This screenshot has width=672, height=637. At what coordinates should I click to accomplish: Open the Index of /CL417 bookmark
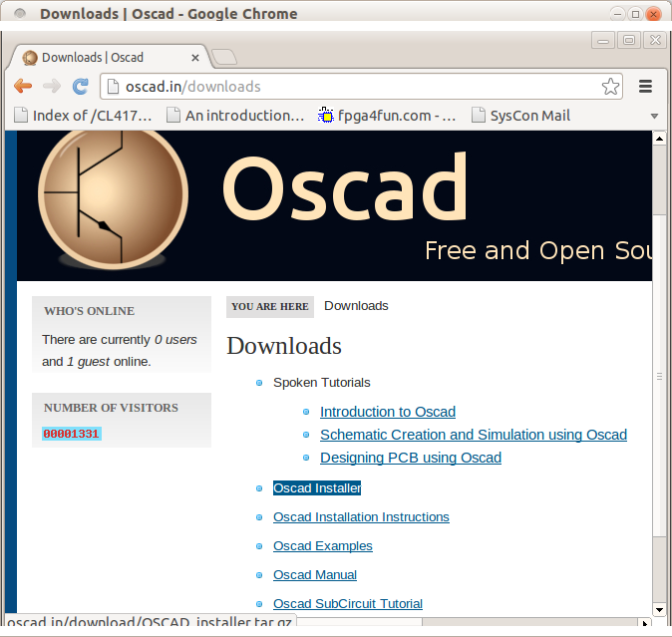click(83, 116)
